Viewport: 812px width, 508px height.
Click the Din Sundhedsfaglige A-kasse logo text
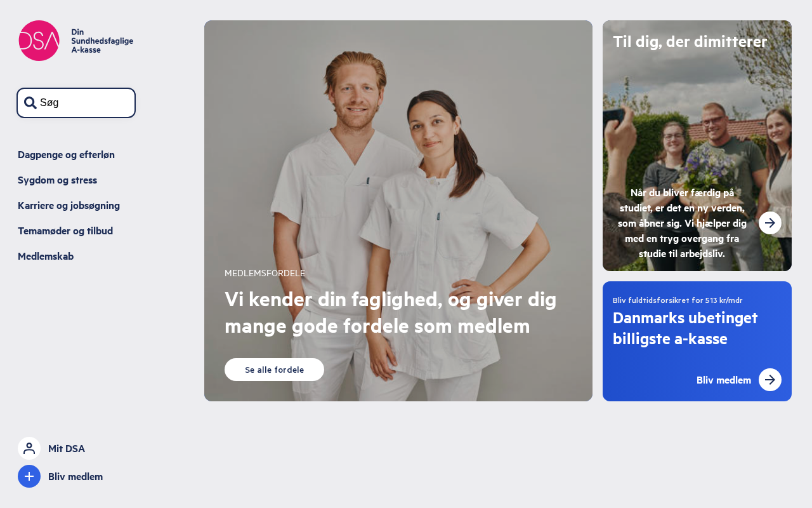[x=102, y=41]
